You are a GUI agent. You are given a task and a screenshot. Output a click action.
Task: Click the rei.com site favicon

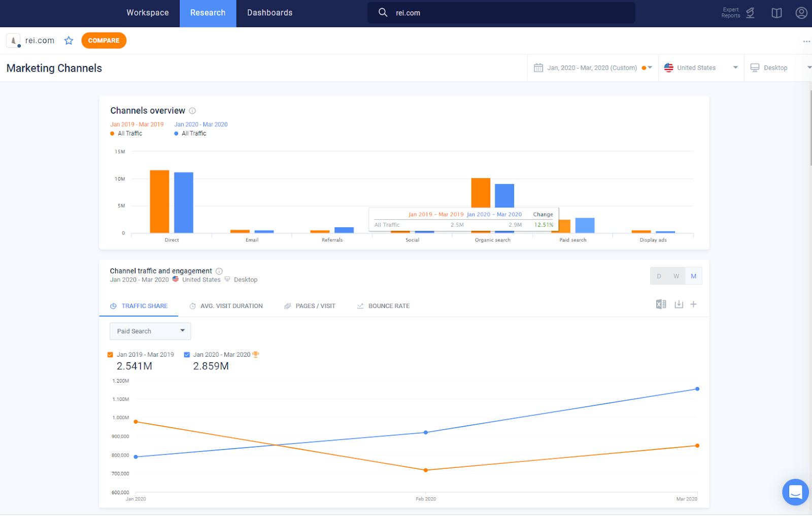pos(13,41)
